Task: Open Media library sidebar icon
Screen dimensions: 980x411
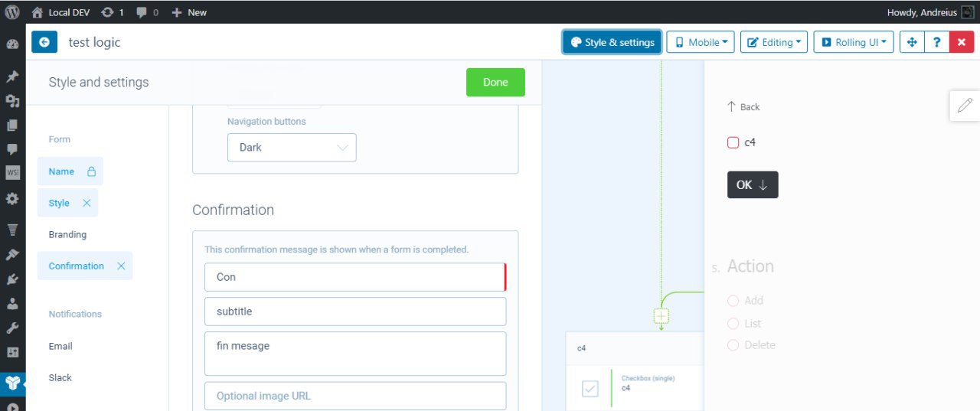Action: point(12,101)
